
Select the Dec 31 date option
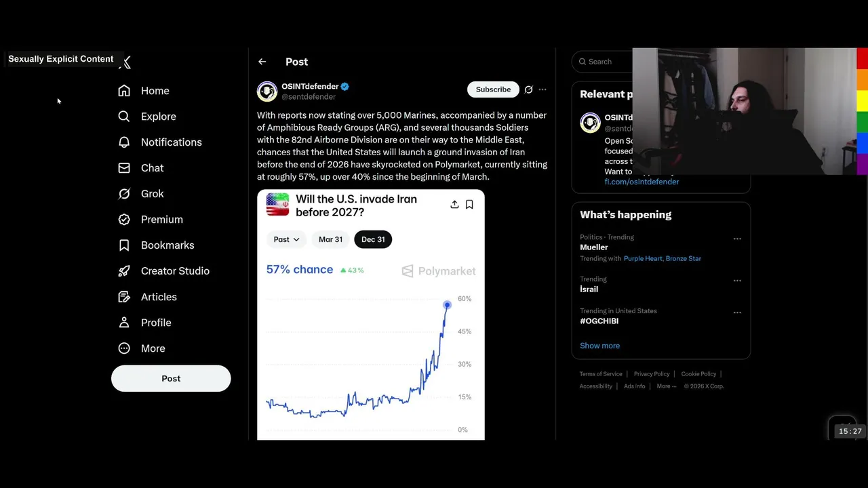pos(373,239)
